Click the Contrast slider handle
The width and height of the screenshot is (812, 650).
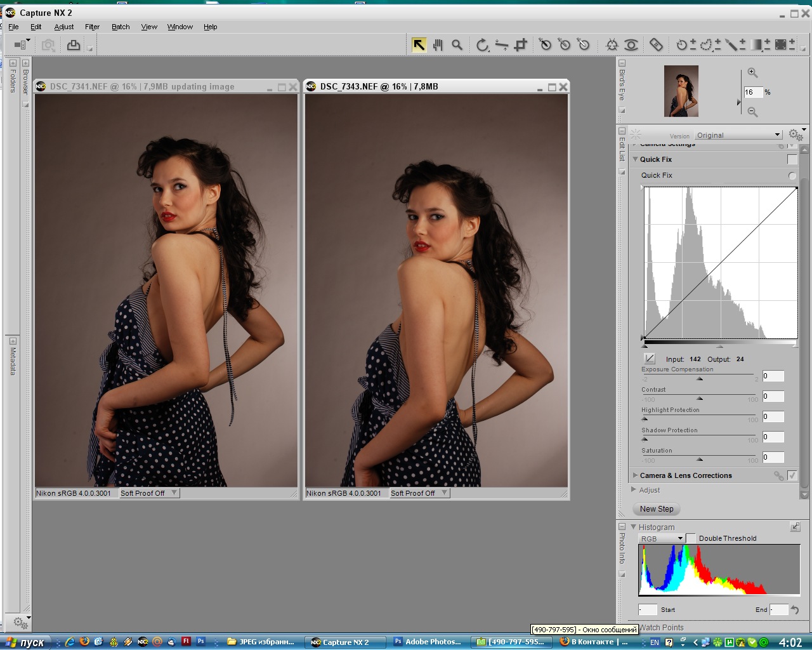click(700, 399)
